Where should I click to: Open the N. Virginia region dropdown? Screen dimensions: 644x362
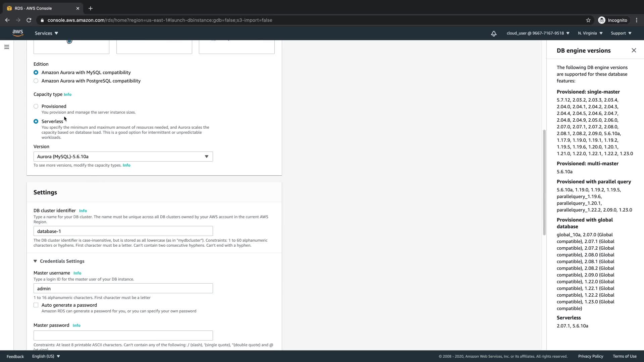pos(590,33)
